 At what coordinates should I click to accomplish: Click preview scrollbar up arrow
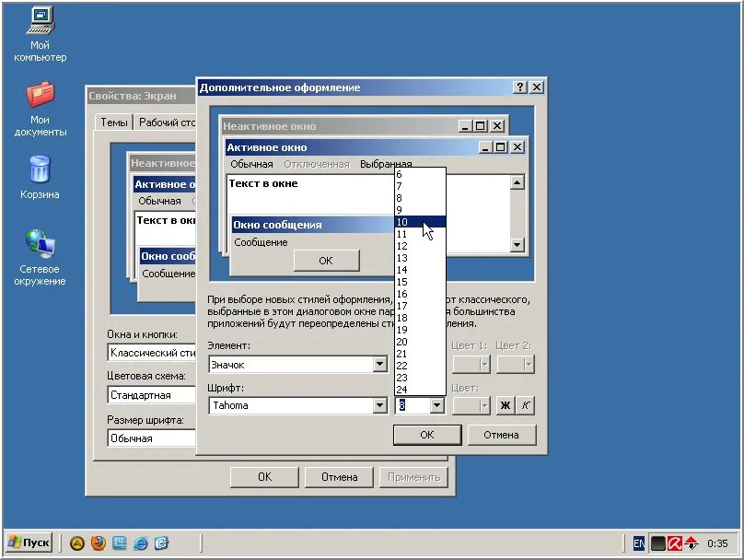pos(517,182)
